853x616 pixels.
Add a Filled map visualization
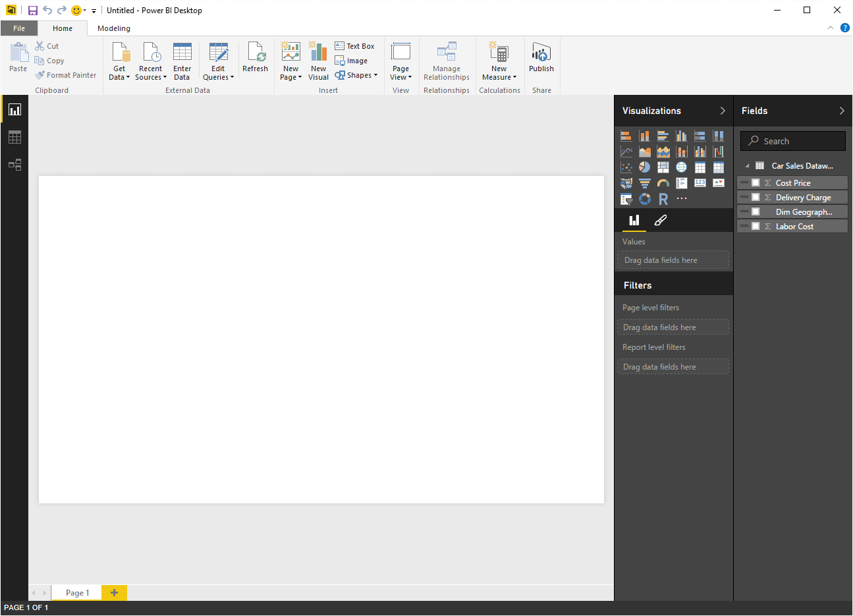626,183
